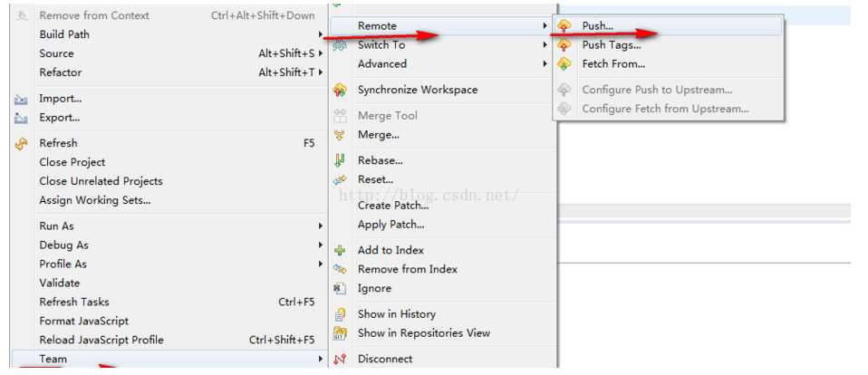Image resolution: width=868 pixels, height=375 pixels.
Task: Open the Advanced submenu
Action: point(382,64)
